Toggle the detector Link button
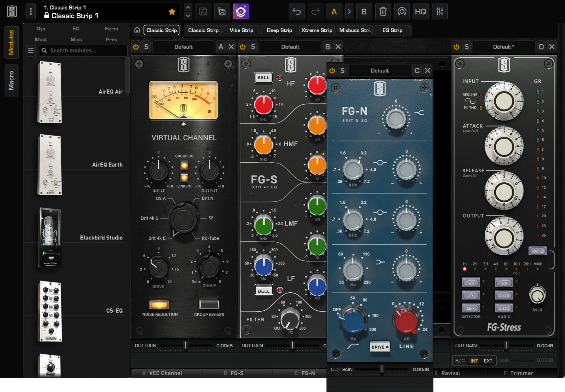565x392 pixels. [x=471, y=308]
